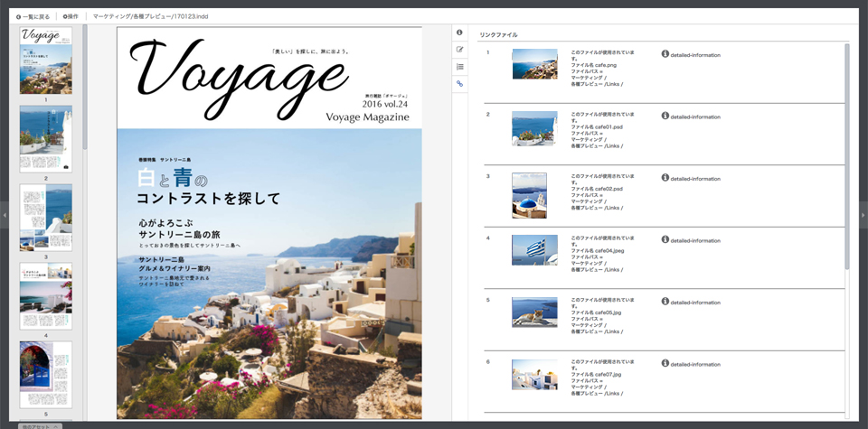868x429 pixels.
Task: Click the cafe05.jpg cat thumbnail
Action: click(x=534, y=312)
